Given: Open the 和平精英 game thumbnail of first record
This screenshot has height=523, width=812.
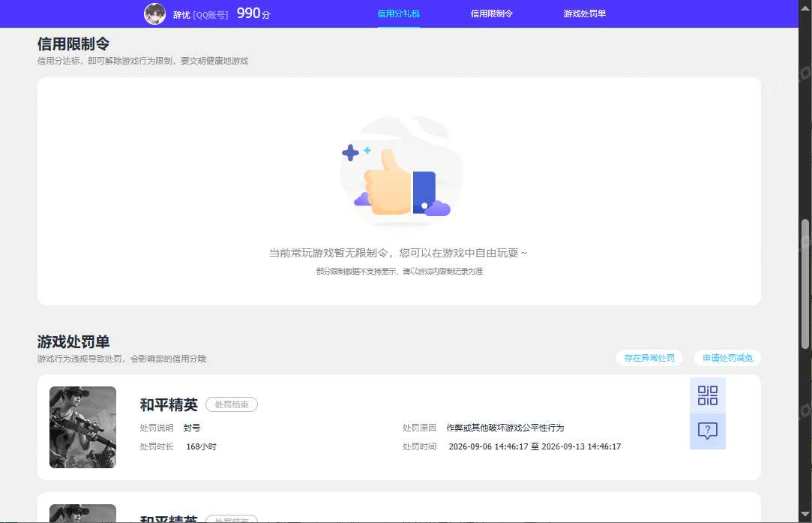Looking at the screenshot, I should click(x=83, y=427).
